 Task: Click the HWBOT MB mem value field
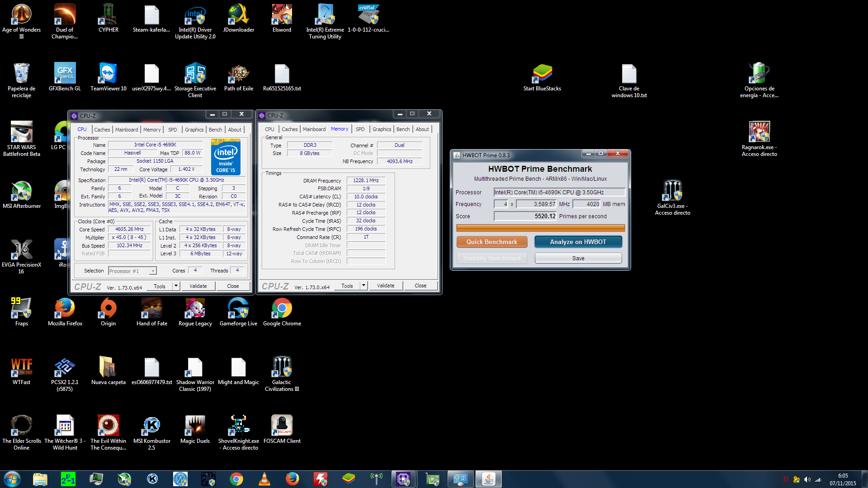pyautogui.click(x=587, y=204)
